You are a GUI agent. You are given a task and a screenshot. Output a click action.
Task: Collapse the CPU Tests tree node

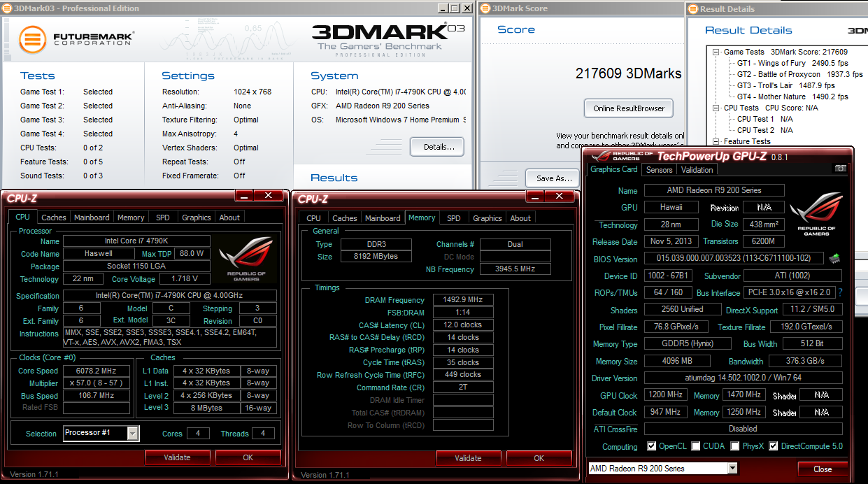point(716,108)
